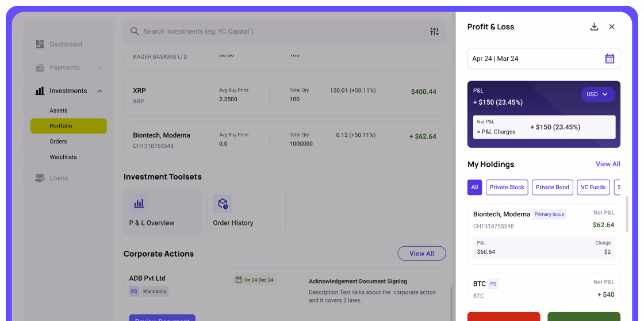
Task: Select the All holdings filter tab
Action: point(474,187)
